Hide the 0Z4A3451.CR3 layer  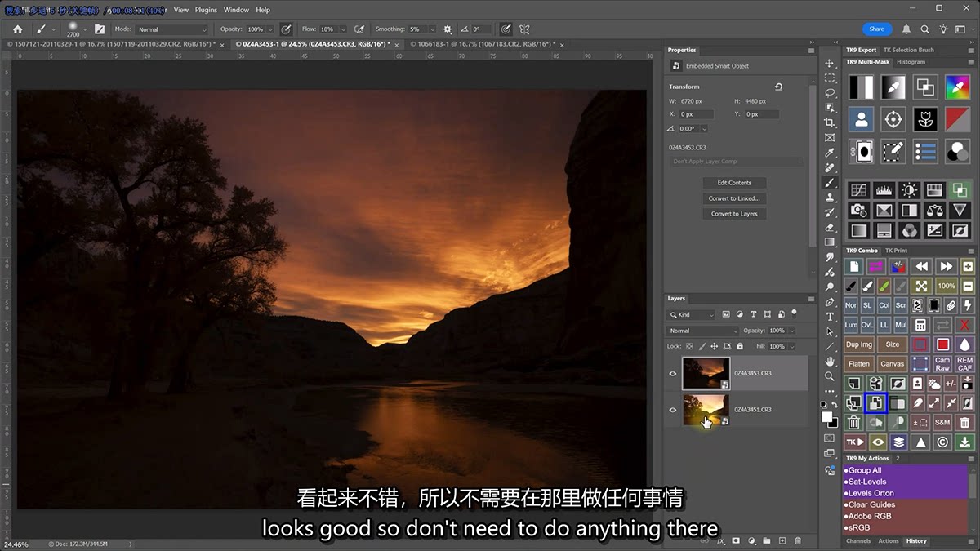coord(673,410)
